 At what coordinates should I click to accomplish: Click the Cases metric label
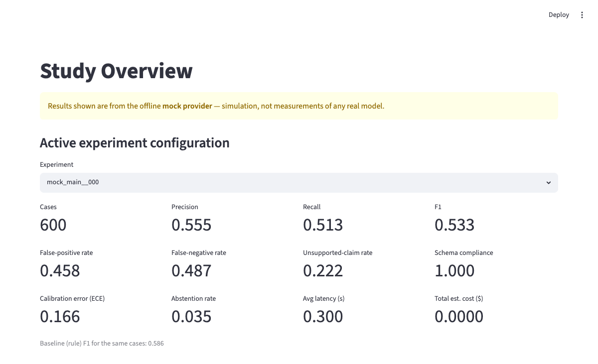point(48,207)
